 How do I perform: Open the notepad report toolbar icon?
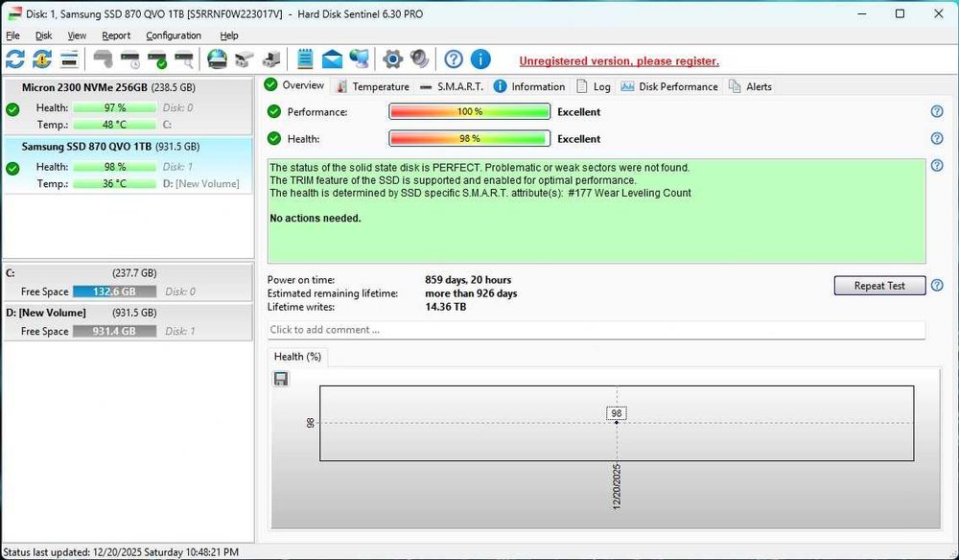point(305,59)
